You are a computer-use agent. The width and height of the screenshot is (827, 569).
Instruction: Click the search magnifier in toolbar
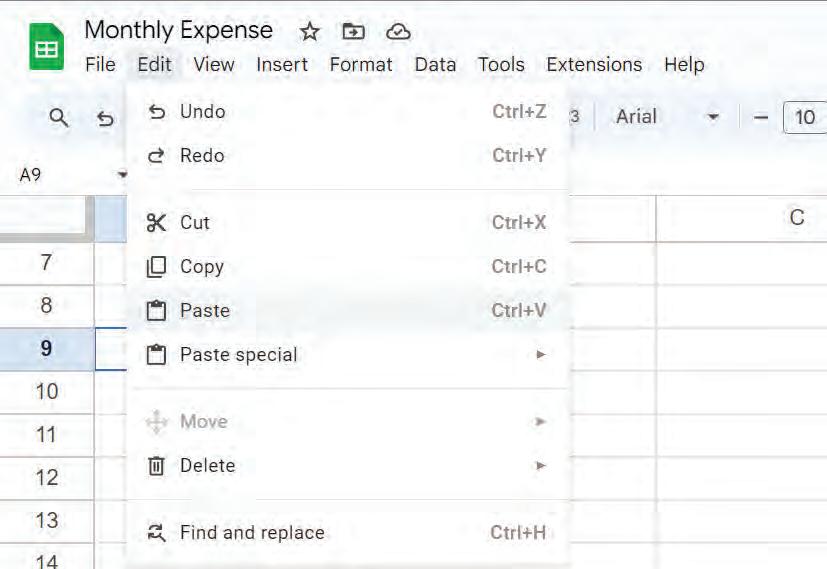point(59,118)
